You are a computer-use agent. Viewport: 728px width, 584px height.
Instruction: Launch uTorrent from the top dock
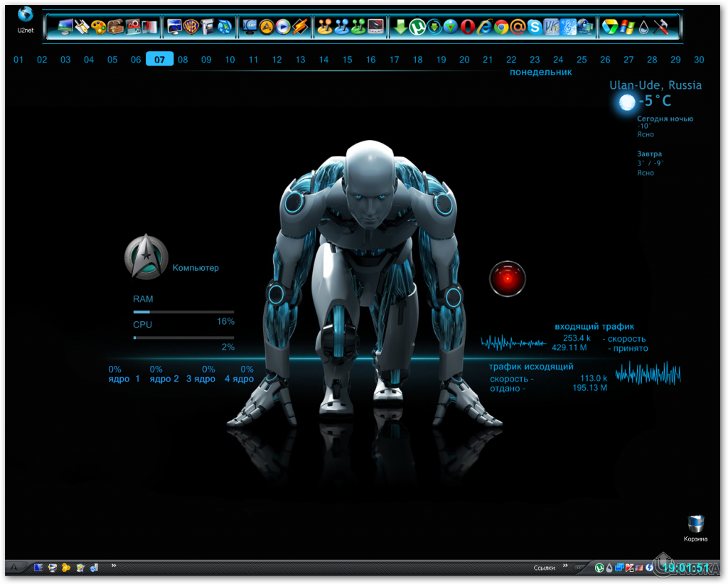(417, 27)
